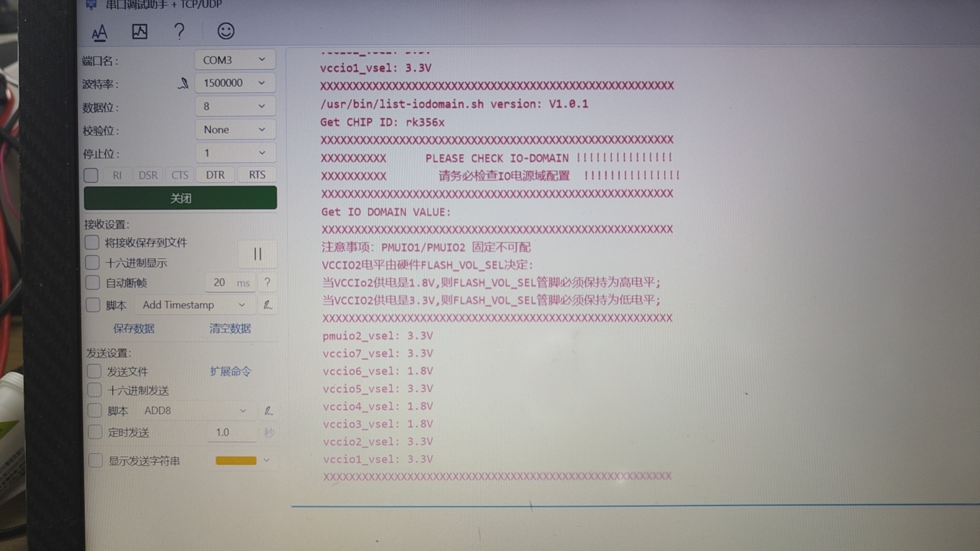Click the pen icon beside Add Timestamp script
The height and width of the screenshot is (551, 980).
[x=268, y=305]
